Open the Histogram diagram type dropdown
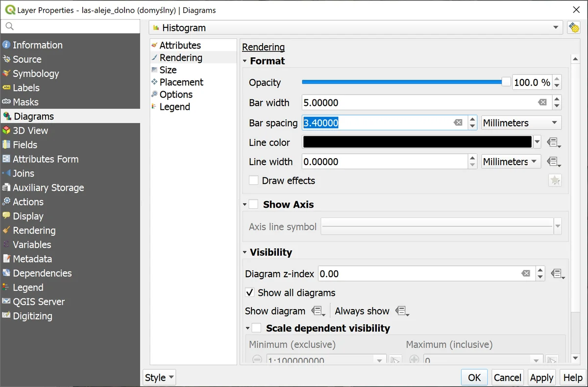This screenshot has height=387, width=588. pos(356,28)
